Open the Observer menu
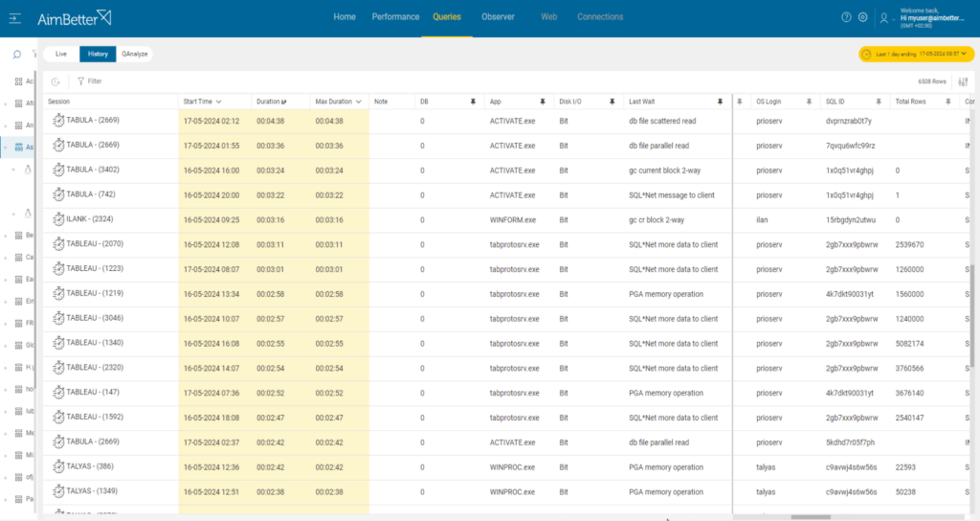 (x=498, y=17)
